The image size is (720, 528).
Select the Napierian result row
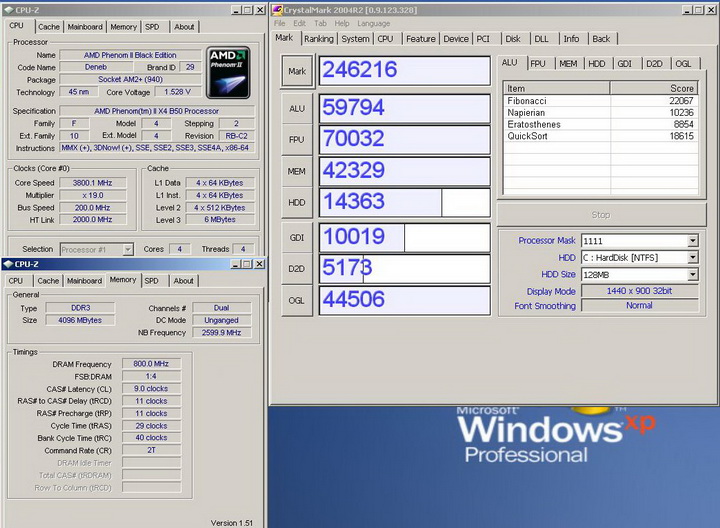(x=601, y=113)
